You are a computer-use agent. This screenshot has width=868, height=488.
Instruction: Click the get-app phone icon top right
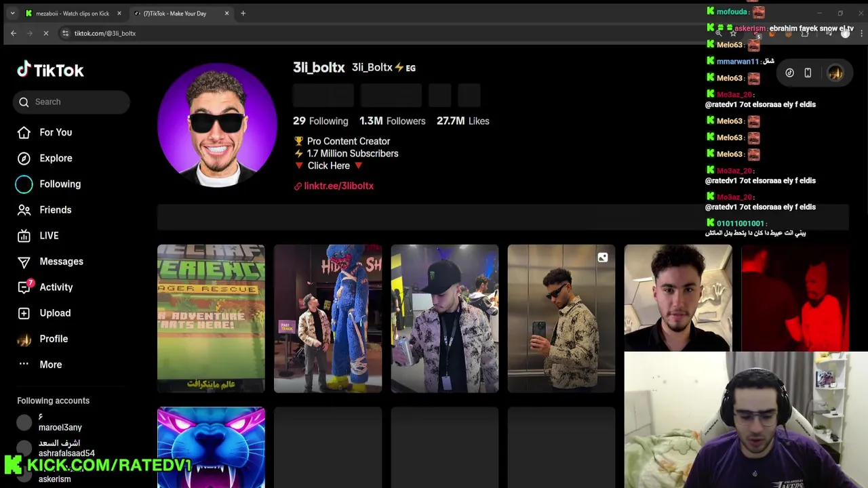coord(808,73)
